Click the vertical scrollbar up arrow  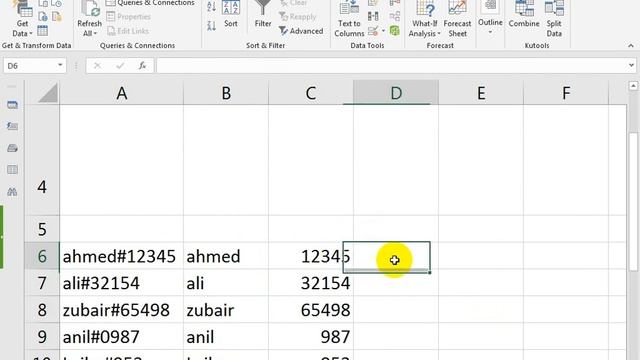(x=633, y=86)
